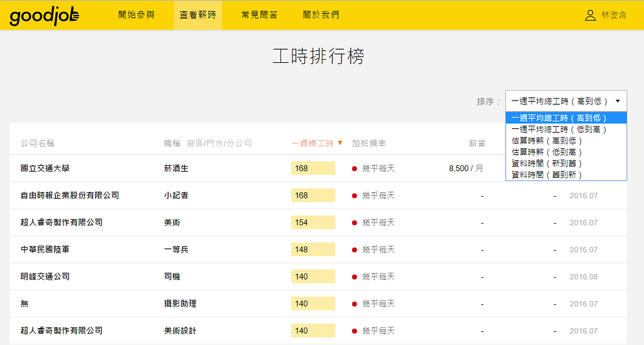Viewport: 644px width, 345px height.
Task: Click 幾乎每天 in 小記者 row
Action: (x=378, y=195)
